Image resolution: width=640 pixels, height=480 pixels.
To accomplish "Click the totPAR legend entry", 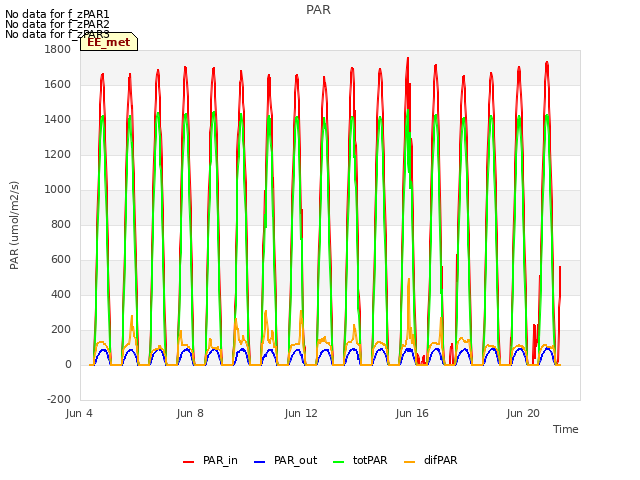I will 360,460.
